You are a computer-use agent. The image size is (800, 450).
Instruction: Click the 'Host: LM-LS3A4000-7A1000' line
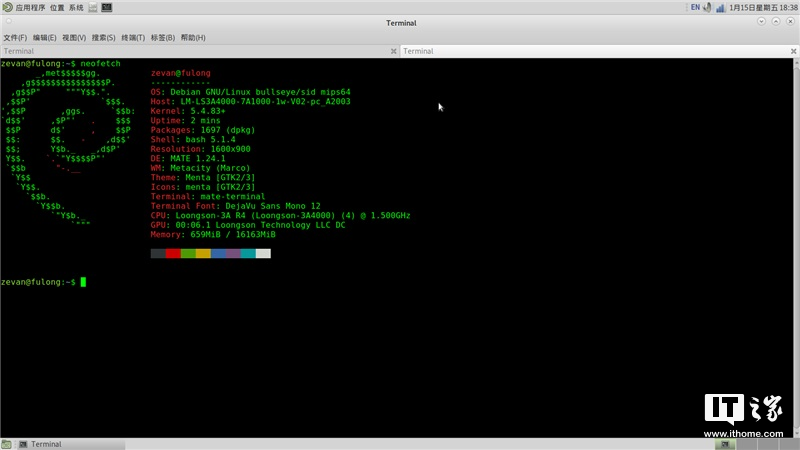(251, 102)
